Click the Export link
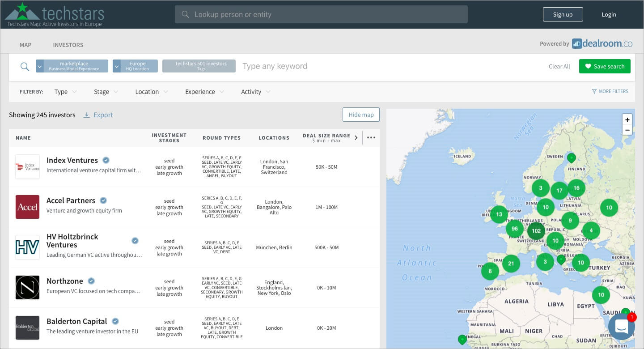Viewport: 644px width, 349px height. [98, 115]
